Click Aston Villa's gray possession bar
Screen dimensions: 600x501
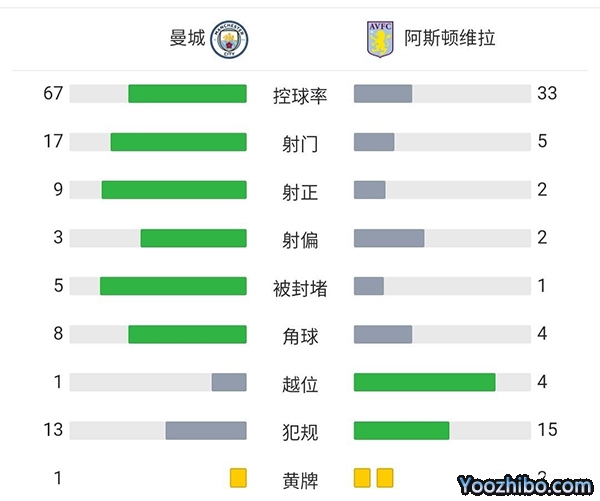pyautogui.click(x=383, y=94)
